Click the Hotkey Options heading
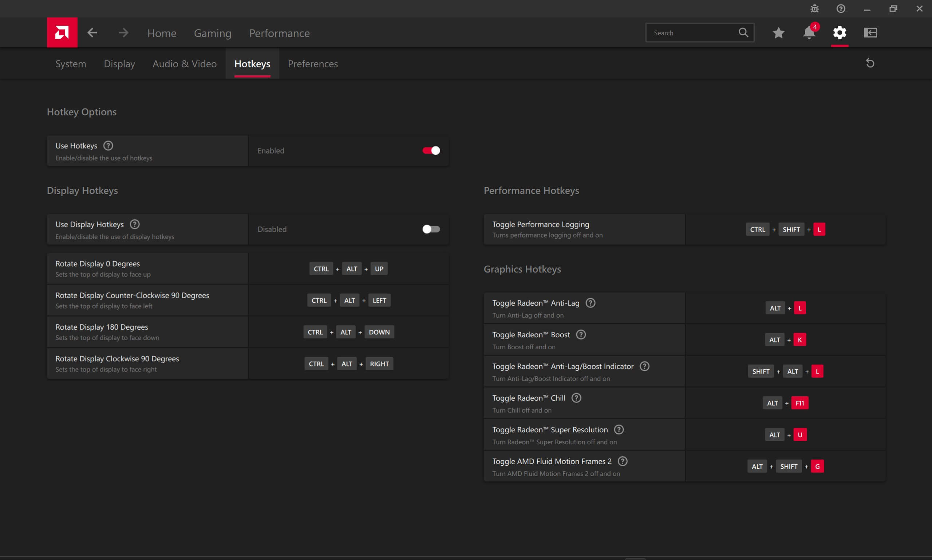The width and height of the screenshot is (932, 560). click(82, 112)
